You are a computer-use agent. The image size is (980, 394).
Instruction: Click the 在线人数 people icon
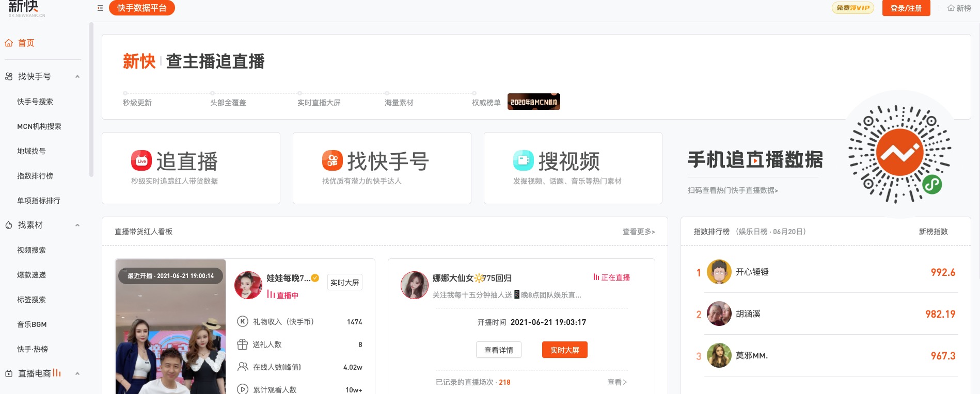(x=243, y=367)
